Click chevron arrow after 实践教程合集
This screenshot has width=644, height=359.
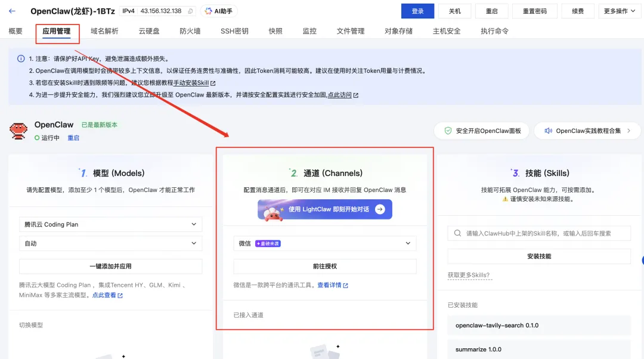629,131
